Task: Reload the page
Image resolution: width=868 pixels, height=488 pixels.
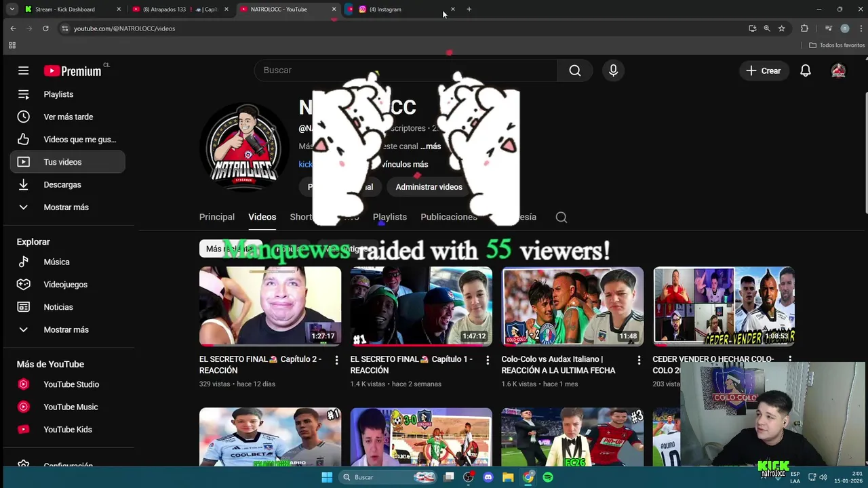Action: [x=45, y=28]
